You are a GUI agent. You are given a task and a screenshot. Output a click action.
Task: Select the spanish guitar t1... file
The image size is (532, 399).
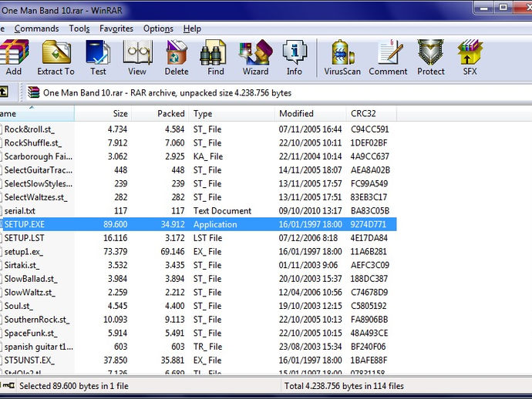pyautogui.click(x=39, y=347)
